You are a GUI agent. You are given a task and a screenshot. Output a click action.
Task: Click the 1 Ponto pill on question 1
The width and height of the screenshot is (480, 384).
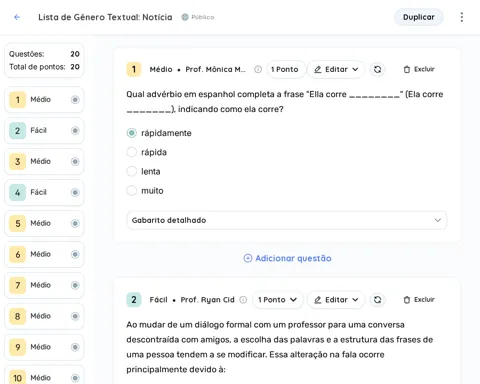285,69
